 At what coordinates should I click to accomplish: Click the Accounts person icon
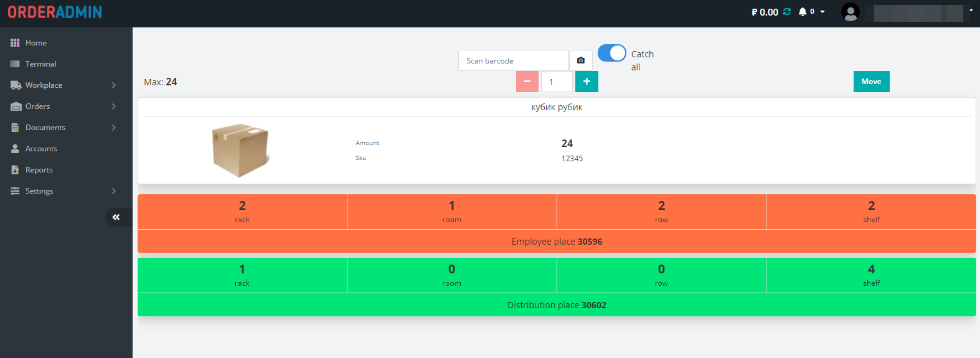click(15, 149)
